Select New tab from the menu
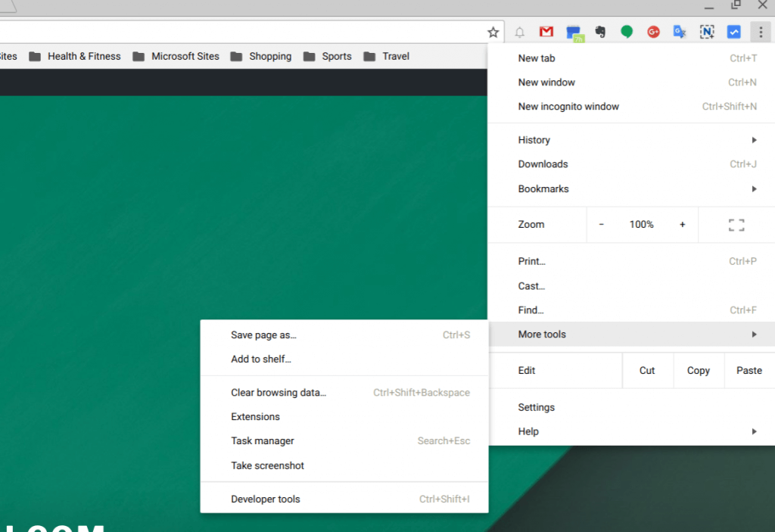Screen dimensions: 775x532 point(632,58)
